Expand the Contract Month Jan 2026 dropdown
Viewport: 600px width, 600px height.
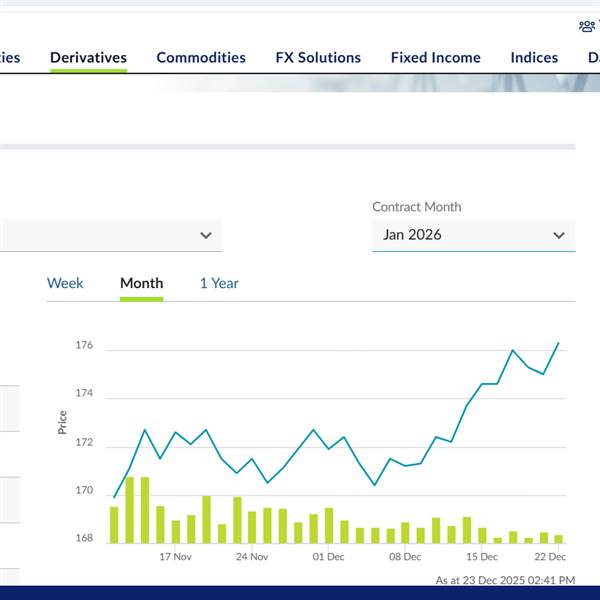click(x=474, y=235)
